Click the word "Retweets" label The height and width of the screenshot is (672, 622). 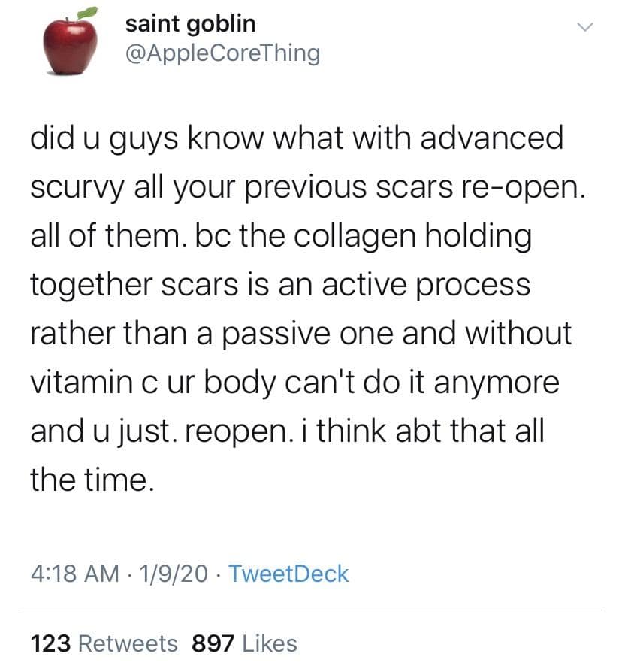(x=128, y=643)
